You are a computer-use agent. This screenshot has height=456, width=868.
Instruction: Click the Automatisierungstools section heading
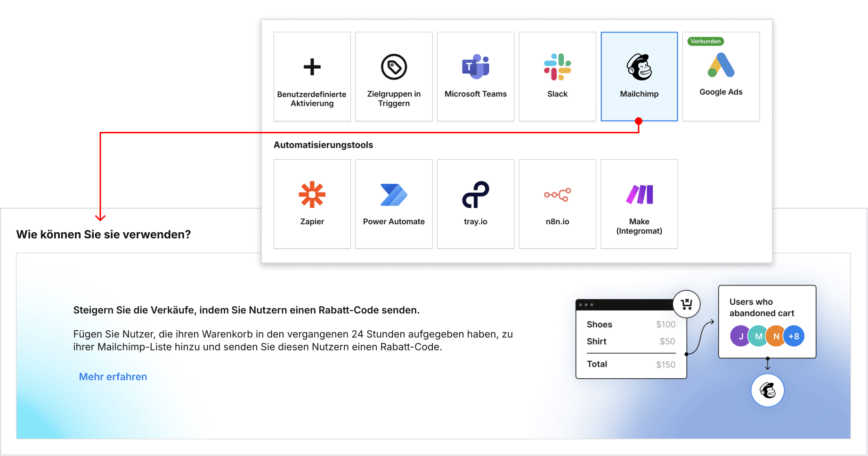tap(323, 145)
